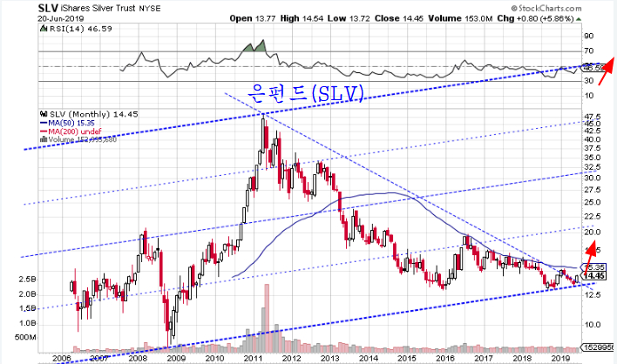Screen dimensions: 617x364
Task: Click the 30.0 price axis label
Action: [x=593, y=178]
